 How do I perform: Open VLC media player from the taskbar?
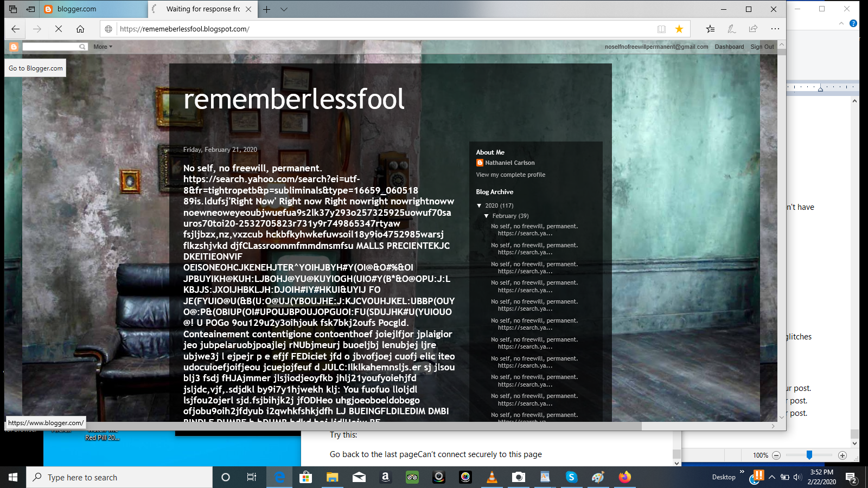pos(492,477)
